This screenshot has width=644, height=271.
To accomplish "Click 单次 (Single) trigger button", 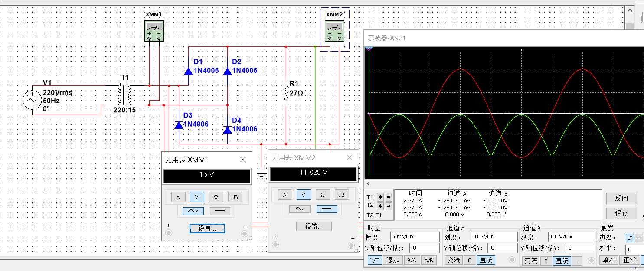I will (x=609, y=260).
